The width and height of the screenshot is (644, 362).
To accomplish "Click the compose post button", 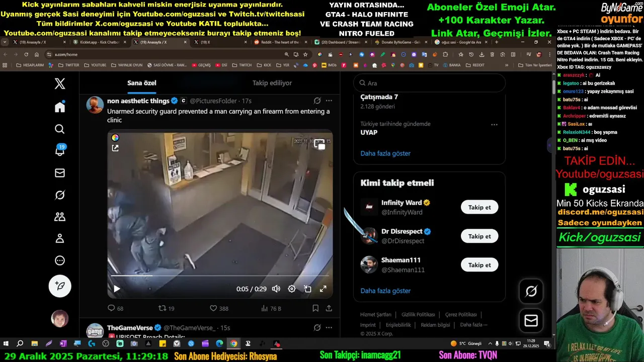I will (60, 286).
